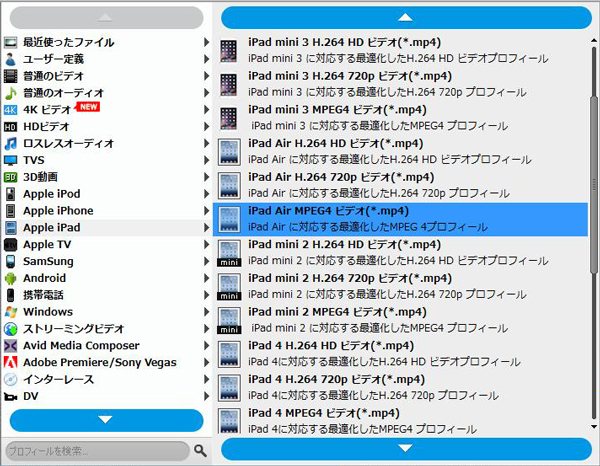Expand the ユーザー定義 submenu arrow

(x=206, y=59)
